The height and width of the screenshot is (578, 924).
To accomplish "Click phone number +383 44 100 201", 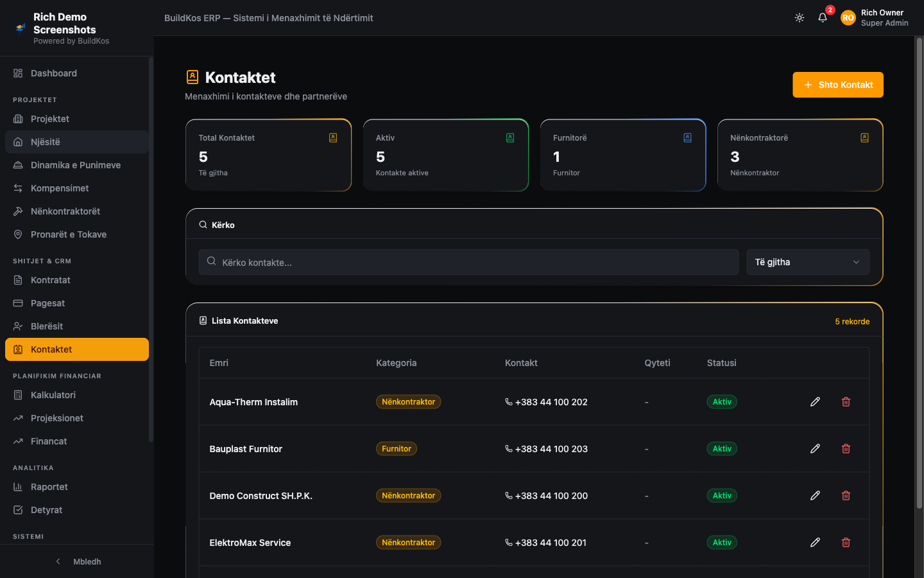I will [x=551, y=543].
